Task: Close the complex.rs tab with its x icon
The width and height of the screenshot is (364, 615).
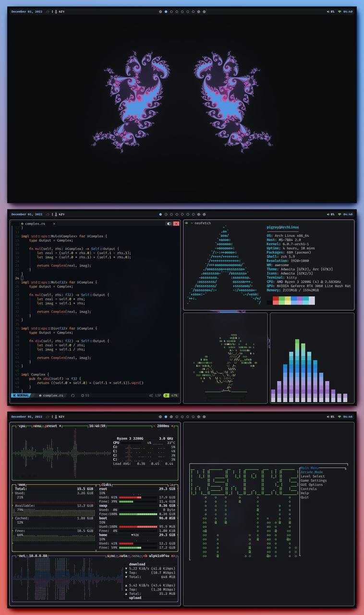Action: [x=54, y=223]
